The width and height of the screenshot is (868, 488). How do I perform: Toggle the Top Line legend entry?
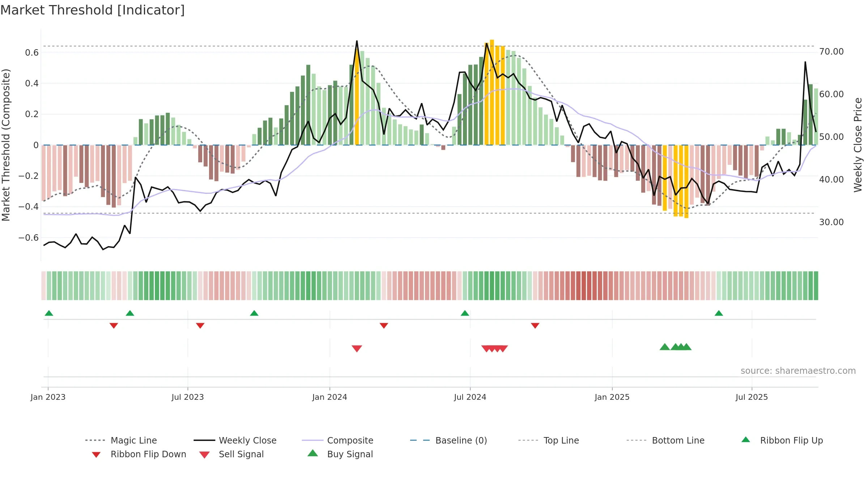548,440
